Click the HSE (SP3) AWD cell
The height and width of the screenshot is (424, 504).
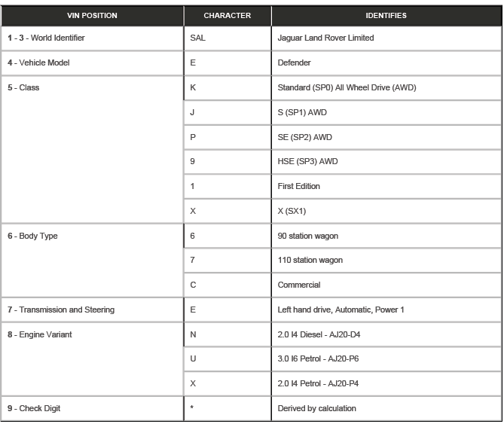click(308, 161)
